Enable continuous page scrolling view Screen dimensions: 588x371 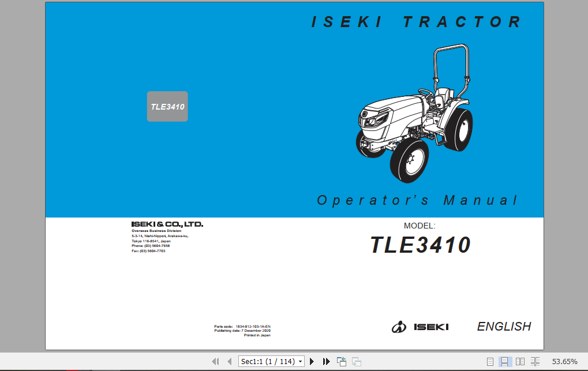tap(504, 361)
